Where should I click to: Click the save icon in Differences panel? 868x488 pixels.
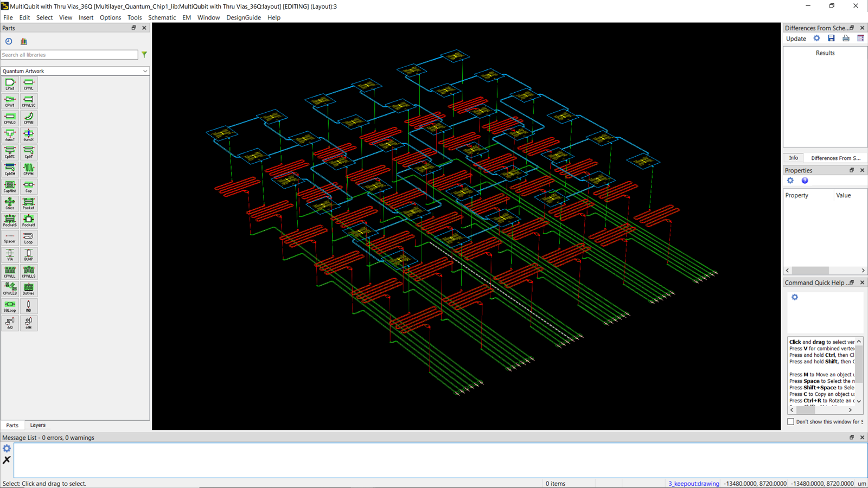(831, 38)
